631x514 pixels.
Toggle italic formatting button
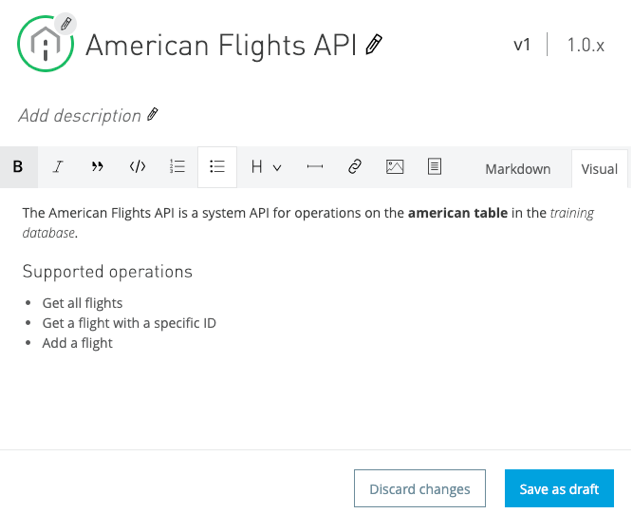[x=58, y=167]
